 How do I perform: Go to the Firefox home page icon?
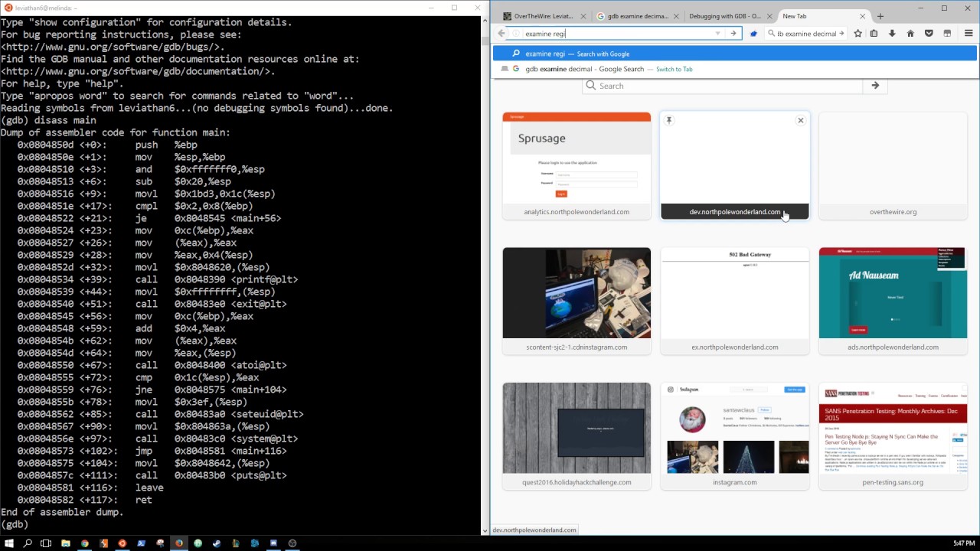910,34
